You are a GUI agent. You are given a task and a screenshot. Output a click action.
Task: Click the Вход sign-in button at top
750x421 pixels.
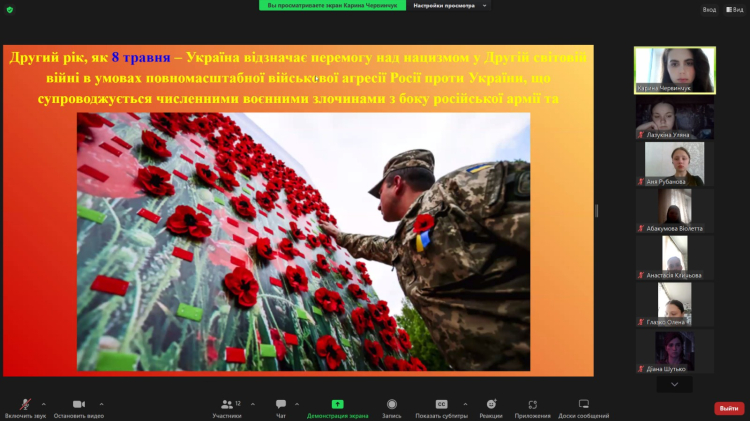[x=709, y=9]
